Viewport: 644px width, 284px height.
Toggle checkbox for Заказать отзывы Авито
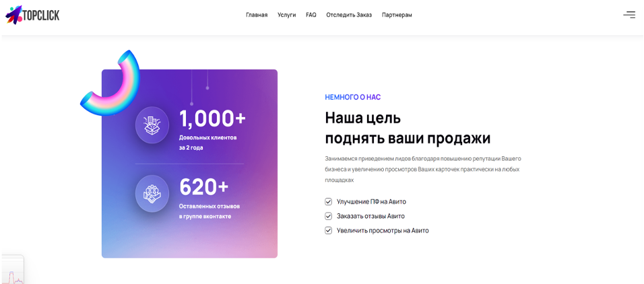pos(328,216)
